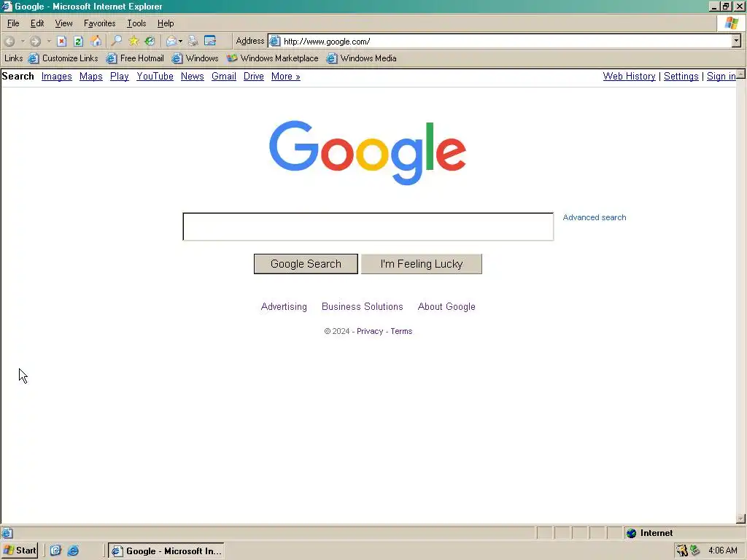
Task: Open the Settings link
Action: click(x=681, y=76)
